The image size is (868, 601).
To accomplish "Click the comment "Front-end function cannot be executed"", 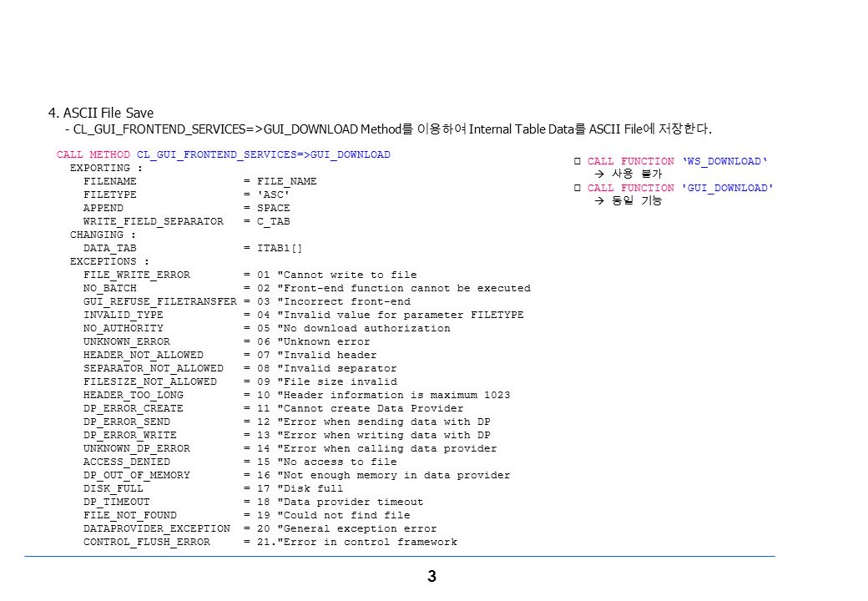I will click(404, 288).
